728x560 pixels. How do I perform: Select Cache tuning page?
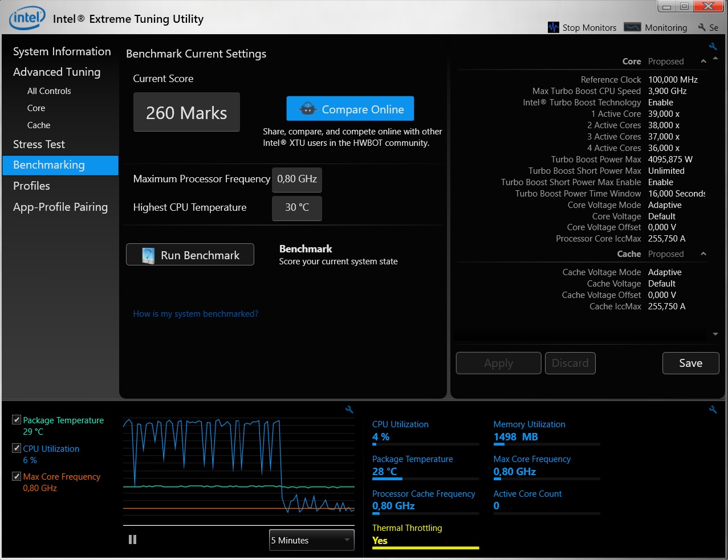coord(39,125)
